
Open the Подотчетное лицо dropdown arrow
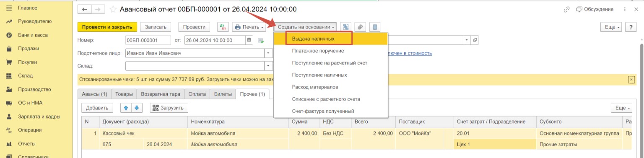(x=268, y=53)
